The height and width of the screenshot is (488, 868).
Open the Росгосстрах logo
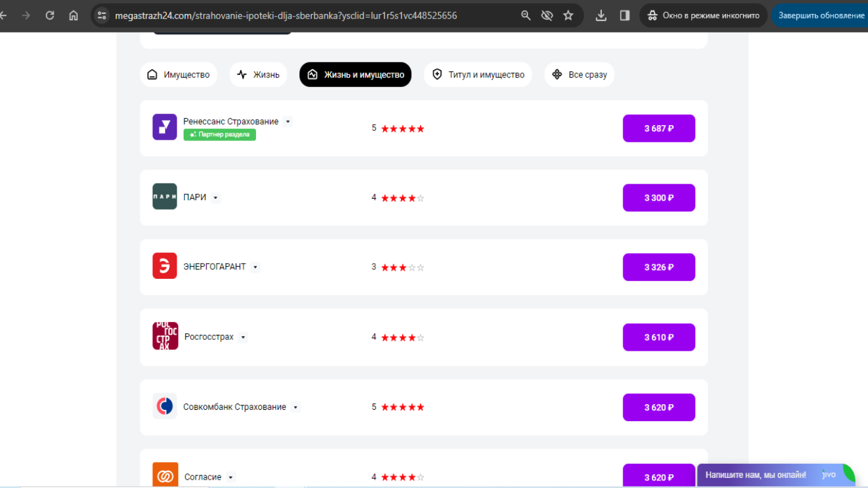point(165,335)
